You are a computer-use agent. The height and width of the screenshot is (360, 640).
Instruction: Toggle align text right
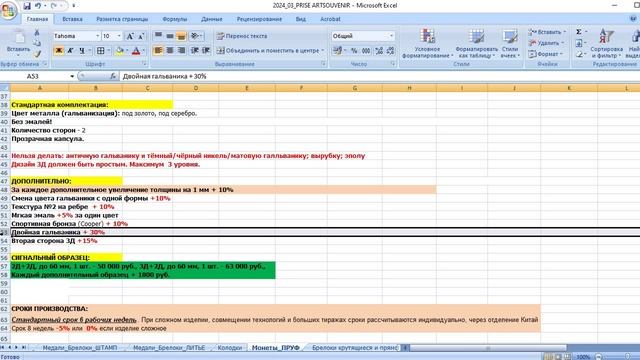pos(181,51)
